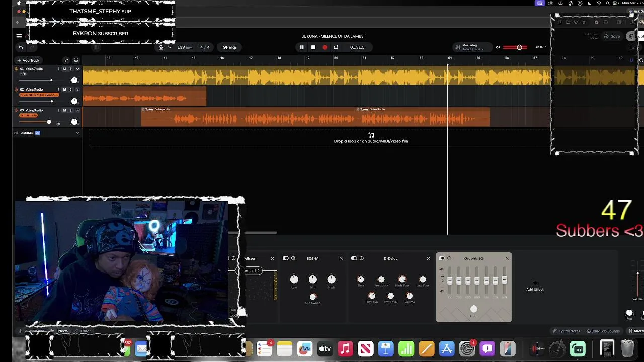The width and height of the screenshot is (644, 362).
Task: Pause playback
Action: pos(302,47)
